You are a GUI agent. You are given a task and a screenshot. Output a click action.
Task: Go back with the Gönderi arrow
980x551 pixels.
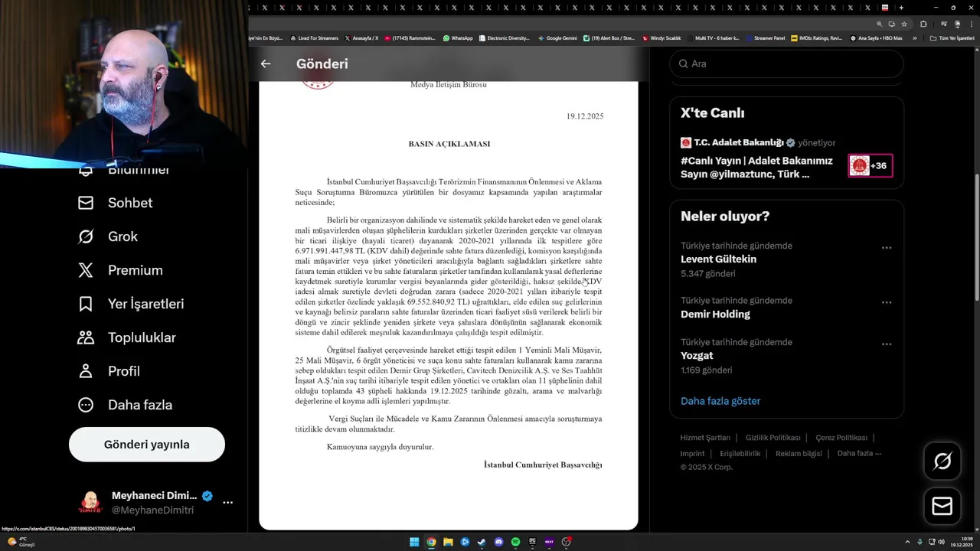pos(266,64)
